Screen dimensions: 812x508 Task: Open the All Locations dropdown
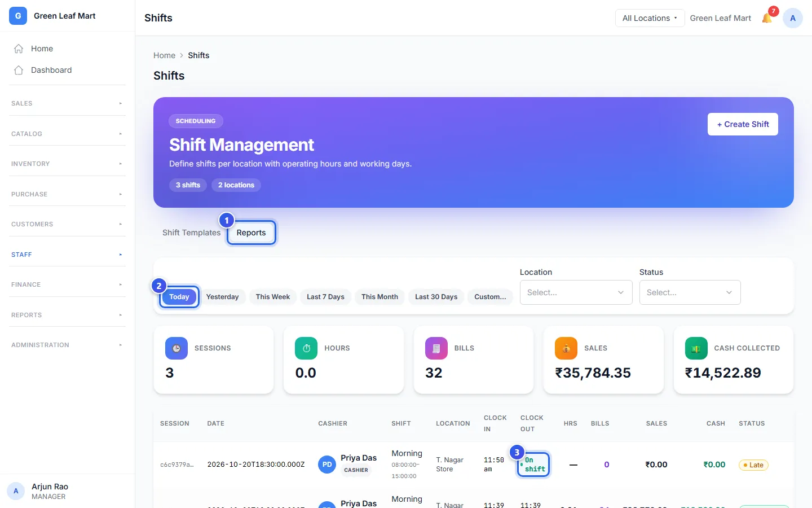pos(650,18)
